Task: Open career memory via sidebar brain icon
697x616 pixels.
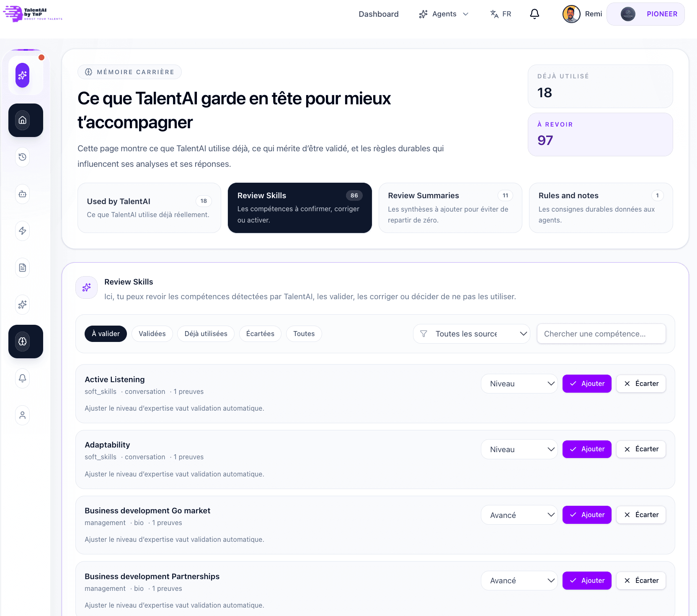Action: [23, 342]
